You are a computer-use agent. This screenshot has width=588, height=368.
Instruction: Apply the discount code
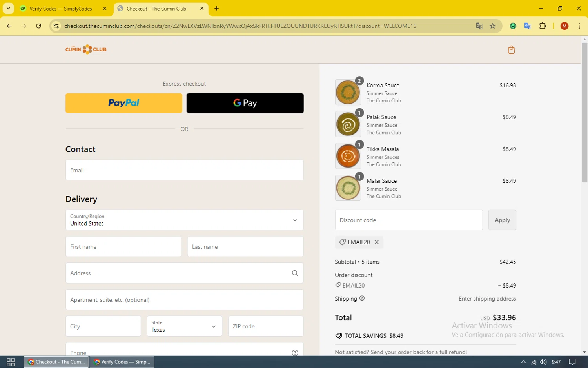[x=502, y=220]
